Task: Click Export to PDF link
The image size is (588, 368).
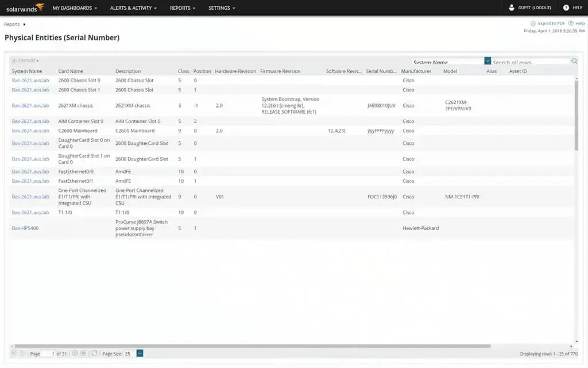Action: tap(551, 23)
